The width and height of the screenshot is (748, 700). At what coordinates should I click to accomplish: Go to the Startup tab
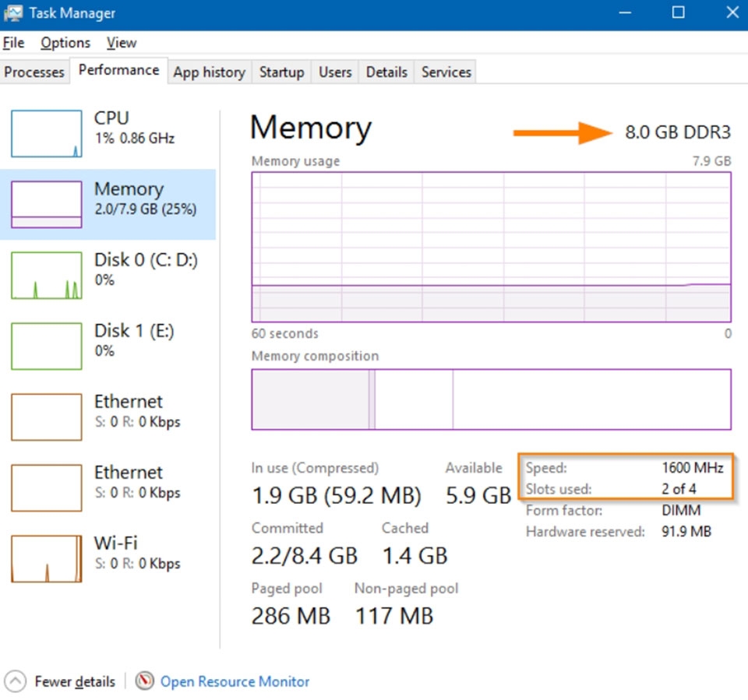tap(281, 72)
